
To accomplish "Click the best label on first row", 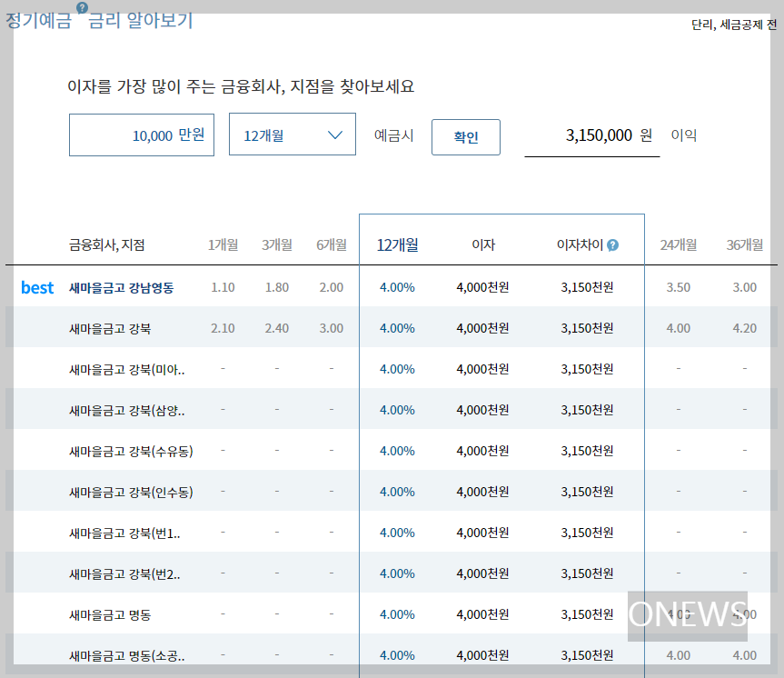I will click(37, 288).
